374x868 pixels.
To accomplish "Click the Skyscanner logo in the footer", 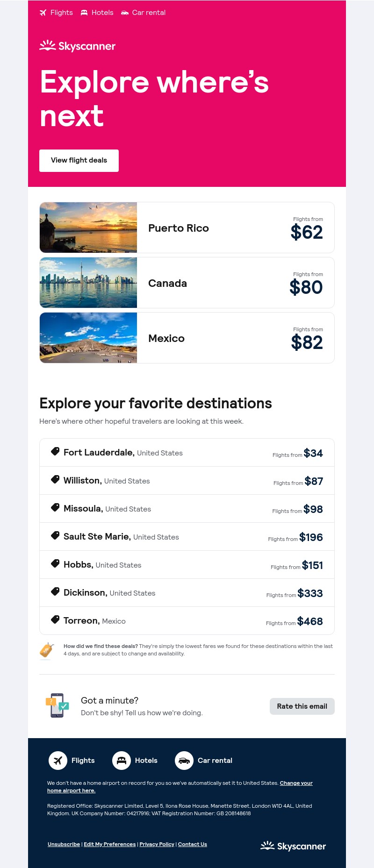I will 293,846.
